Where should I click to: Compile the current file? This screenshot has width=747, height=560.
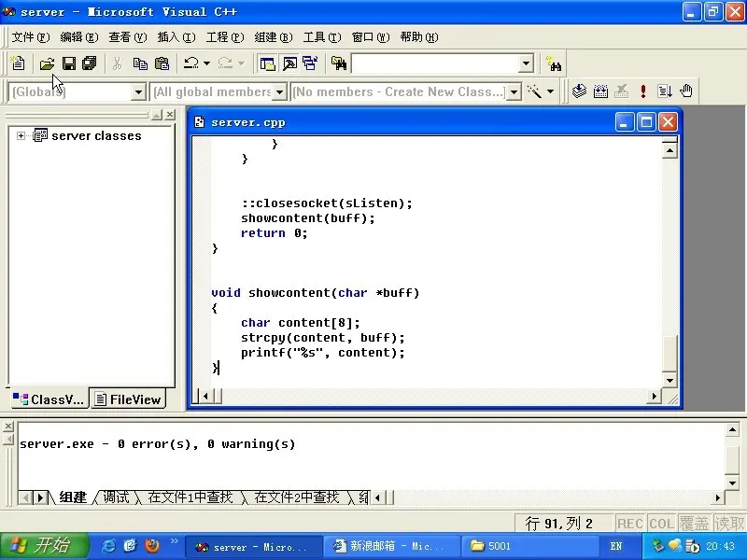click(579, 91)
